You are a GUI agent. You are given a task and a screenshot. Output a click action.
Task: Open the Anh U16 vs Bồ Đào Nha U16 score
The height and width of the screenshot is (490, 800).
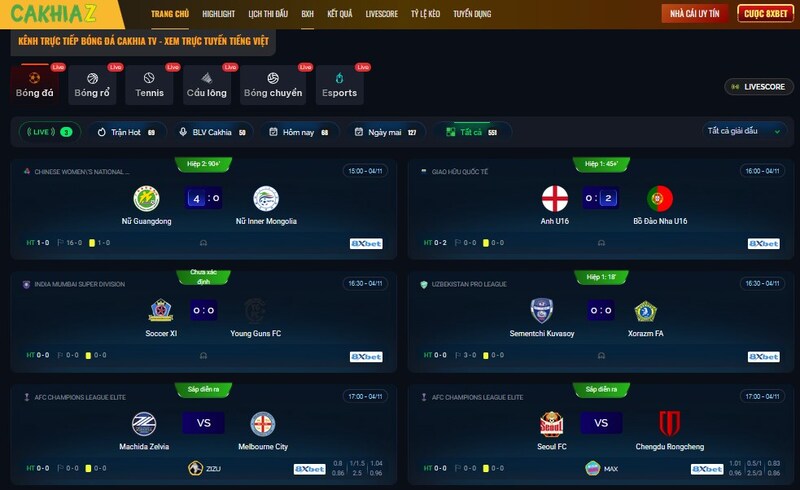point(601,198)
